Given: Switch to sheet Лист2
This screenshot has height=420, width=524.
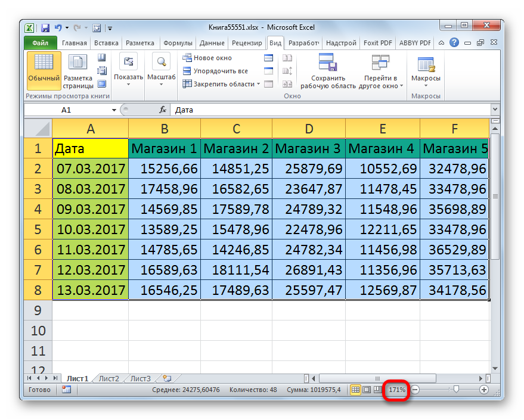Looking at the screenshot, I should tap(108, 378).
